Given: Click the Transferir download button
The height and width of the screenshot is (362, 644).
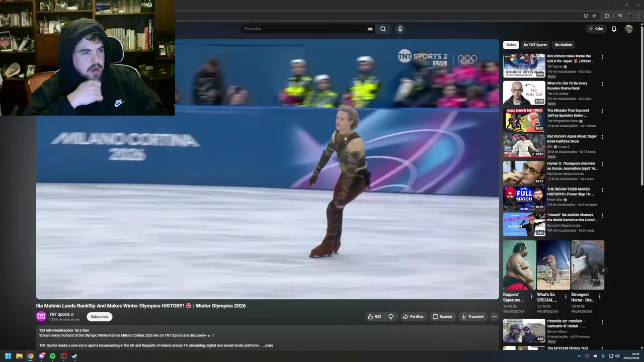Looking at the screenshot, I should (473, 317).
